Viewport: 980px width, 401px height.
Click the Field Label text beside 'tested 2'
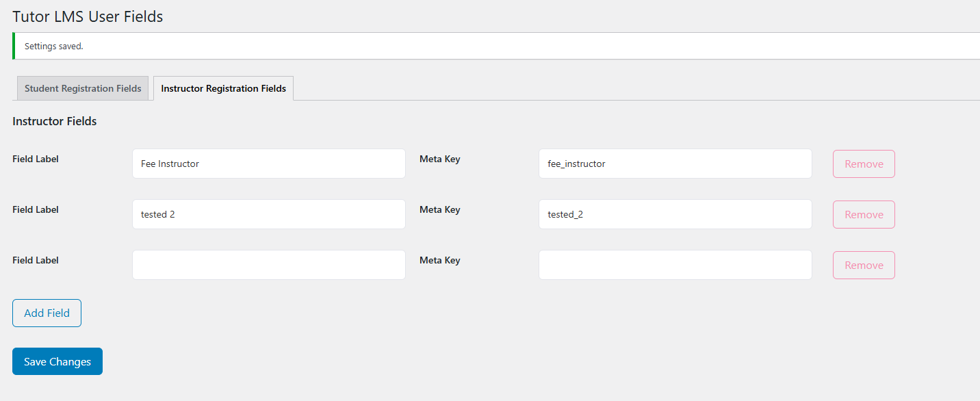point(36,209)
